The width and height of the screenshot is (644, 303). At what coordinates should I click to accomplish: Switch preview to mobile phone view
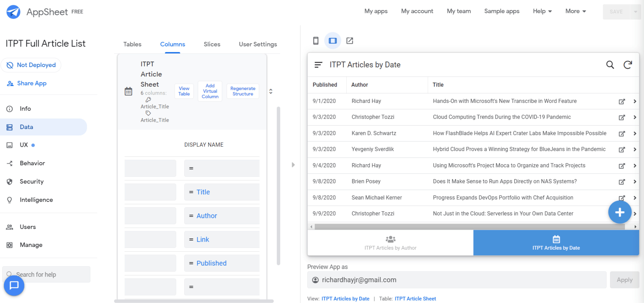(x=316, y=41)
